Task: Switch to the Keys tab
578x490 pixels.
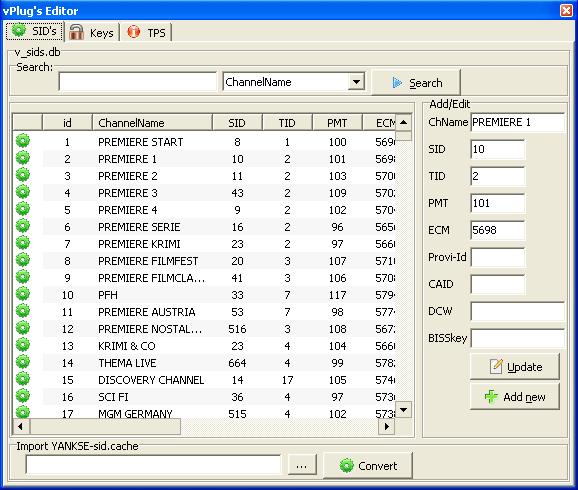Action: (x=92, y=32)
